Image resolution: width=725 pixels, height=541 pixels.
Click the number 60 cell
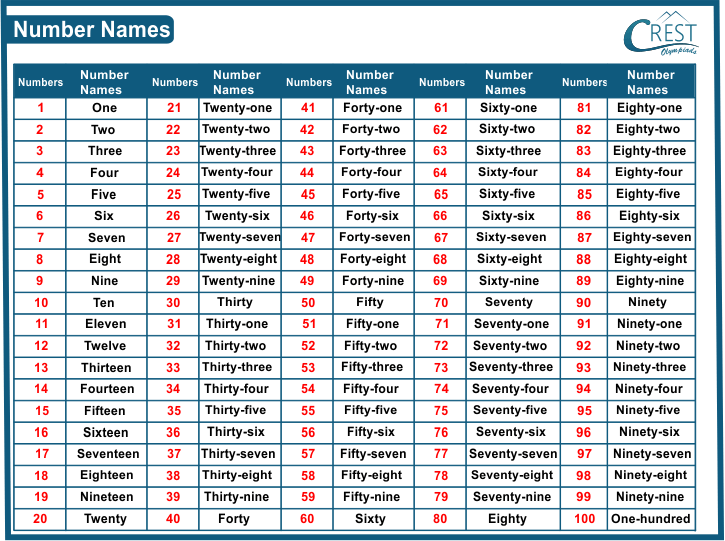308,519
